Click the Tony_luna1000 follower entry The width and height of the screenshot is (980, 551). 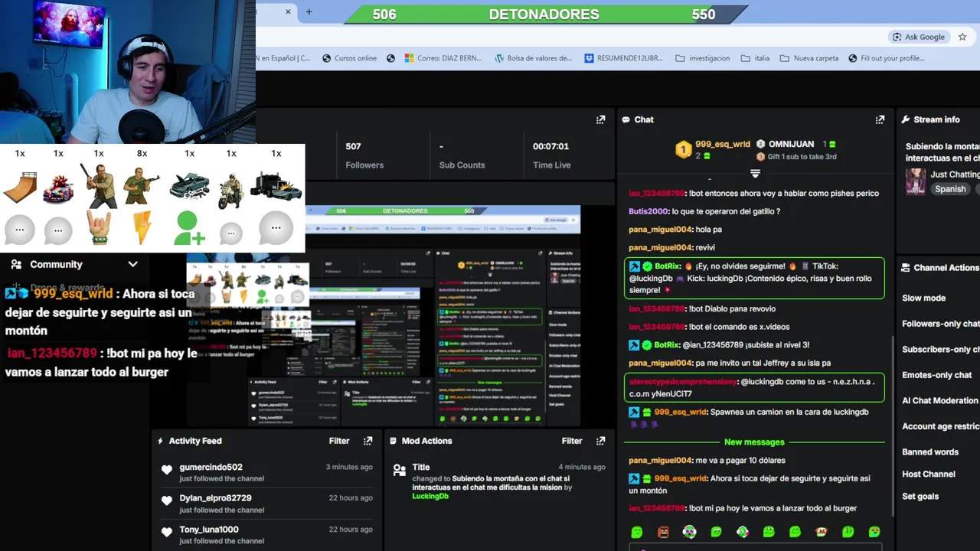point(266,535)
